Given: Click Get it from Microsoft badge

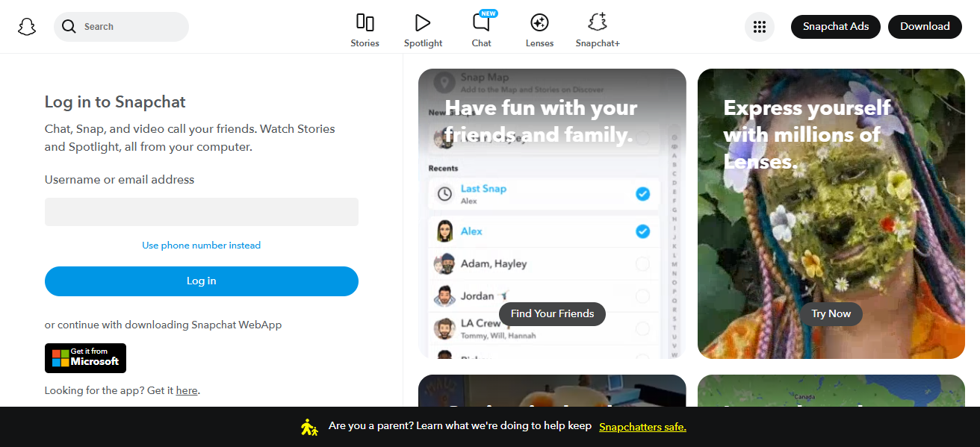Looking at the screenshot, I should (x=85, y=358).
